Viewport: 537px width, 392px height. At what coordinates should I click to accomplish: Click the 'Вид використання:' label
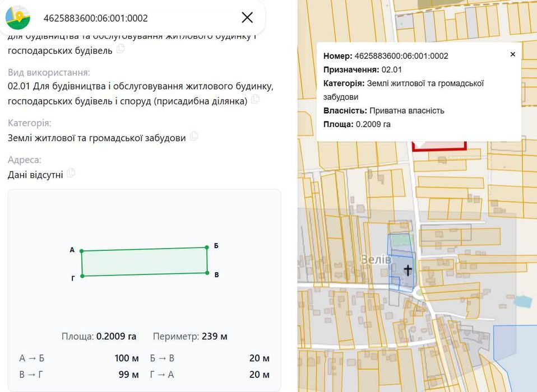click(49, 72)
